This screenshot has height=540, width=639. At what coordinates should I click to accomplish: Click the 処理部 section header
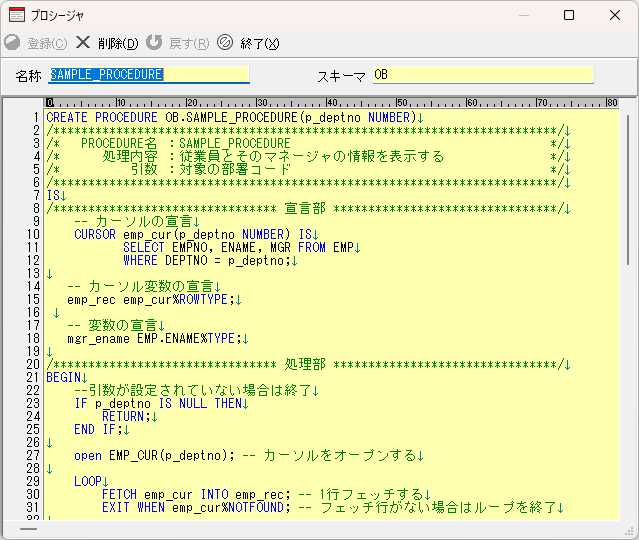(x=305, y=364)
